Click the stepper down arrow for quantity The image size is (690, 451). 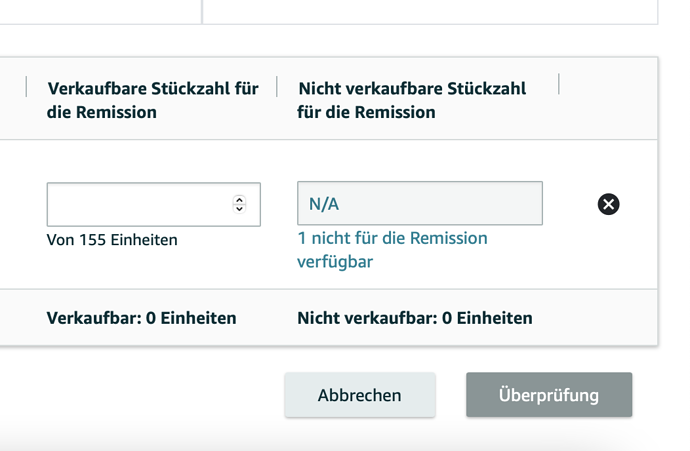pyautogui.click(x=239, y=208)
